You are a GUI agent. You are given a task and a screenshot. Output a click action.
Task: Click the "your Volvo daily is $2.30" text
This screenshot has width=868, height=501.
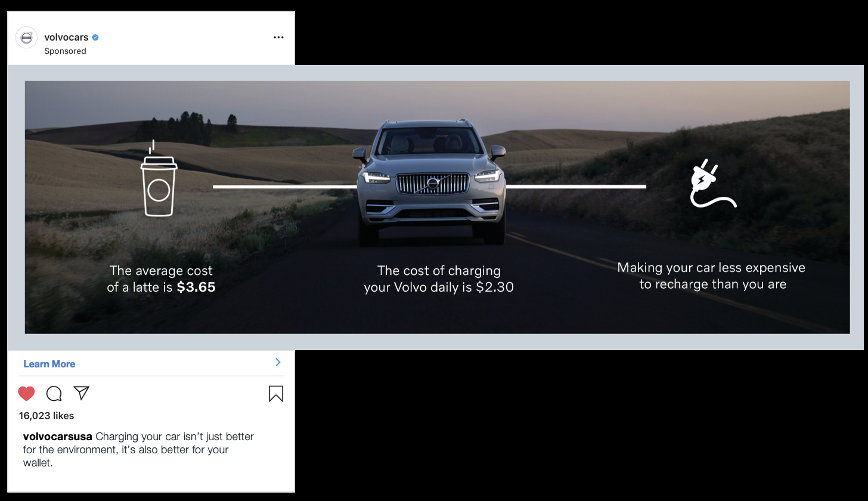point(439,287)
